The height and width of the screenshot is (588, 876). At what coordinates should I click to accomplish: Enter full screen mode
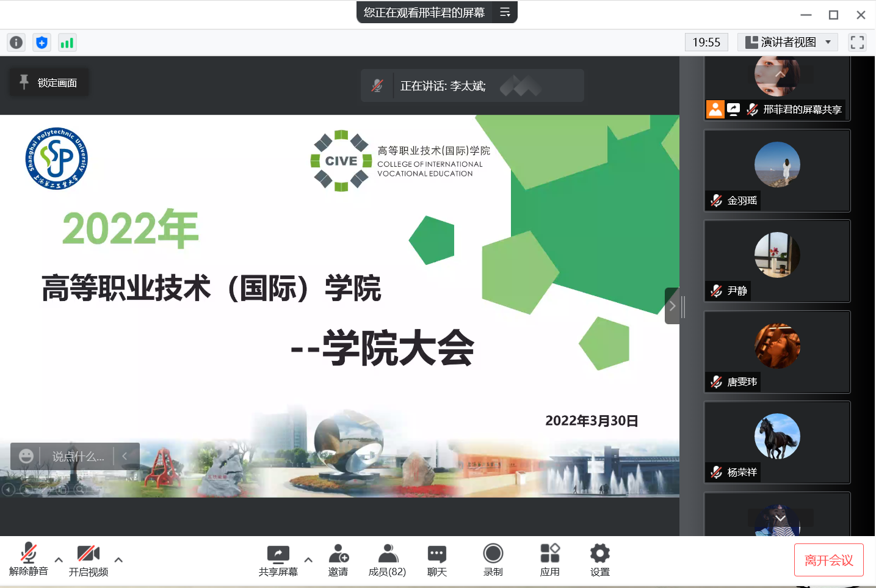pyautogui.click(x=857, y=42)
